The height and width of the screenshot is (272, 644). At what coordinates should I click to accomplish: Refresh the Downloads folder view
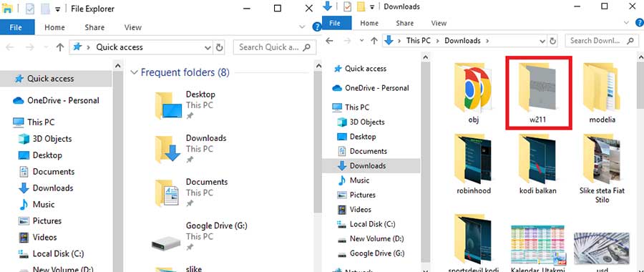tap(553, 41)
